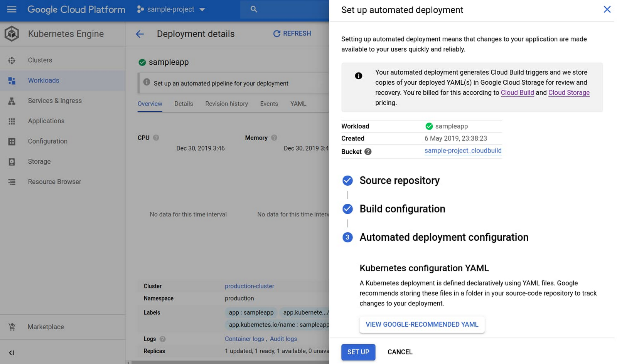Open the Cloud Build pricing link
Screen dimensions: 617x364
517,92
